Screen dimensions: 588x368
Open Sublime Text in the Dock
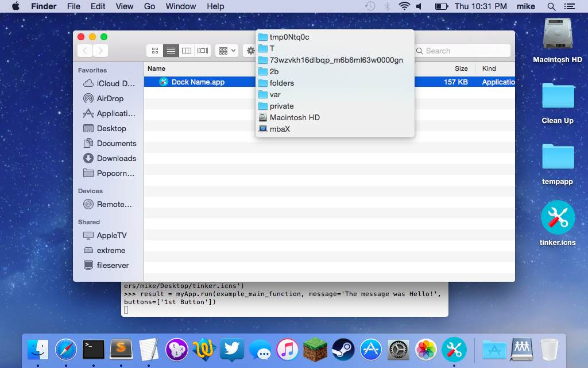tap(121, 350)
